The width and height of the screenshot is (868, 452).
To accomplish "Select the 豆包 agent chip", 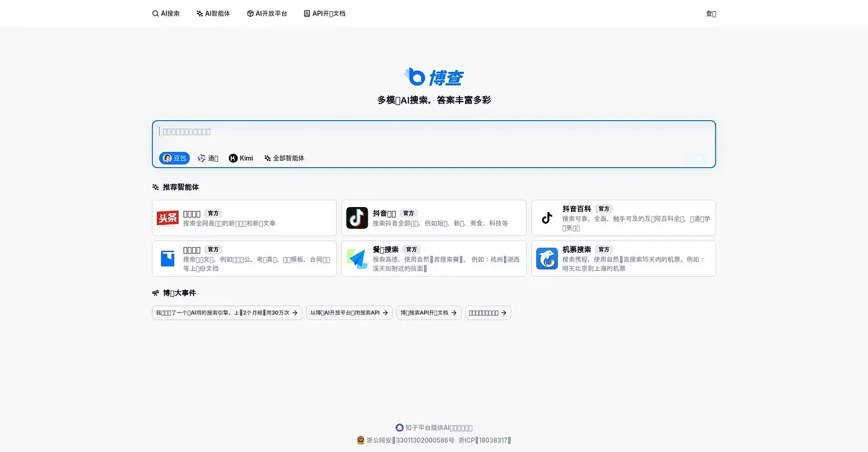I will [174, 158].
